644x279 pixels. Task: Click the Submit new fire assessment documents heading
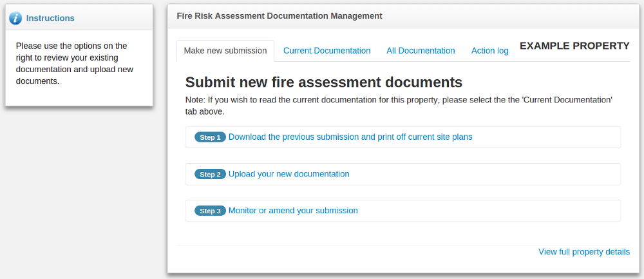click(323, 82)
